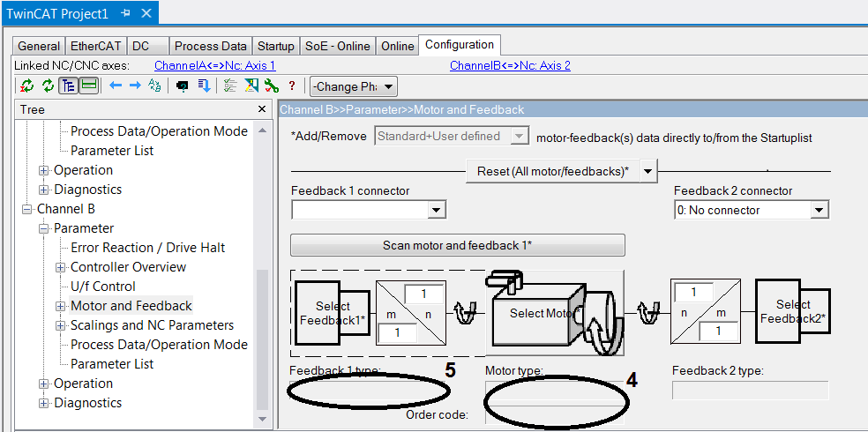This screenshot has height=432, width=868.
Task: Follow the ChannelB<=>Nc: Axis 2 link
Action: click(511, 66)
